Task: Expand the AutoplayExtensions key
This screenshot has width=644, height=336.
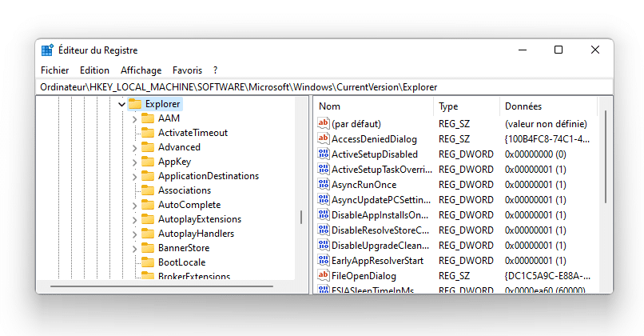Action: coord(135,220)
